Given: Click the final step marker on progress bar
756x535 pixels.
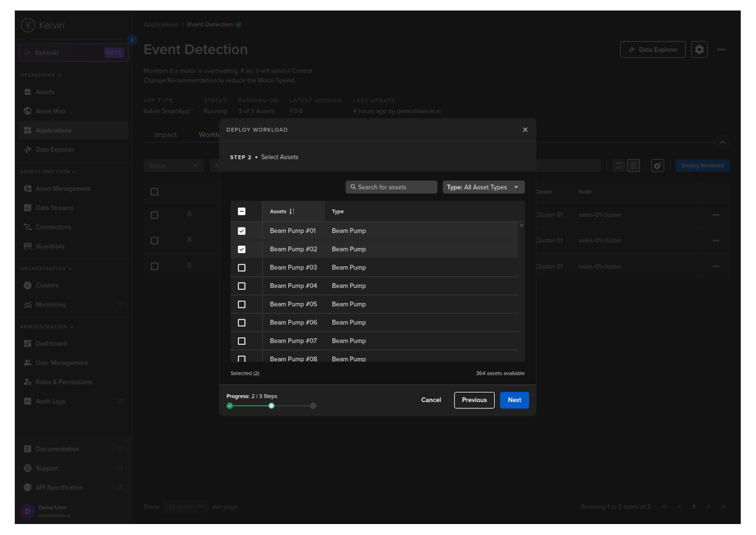Looking at the screenshot, I should 313,406.
